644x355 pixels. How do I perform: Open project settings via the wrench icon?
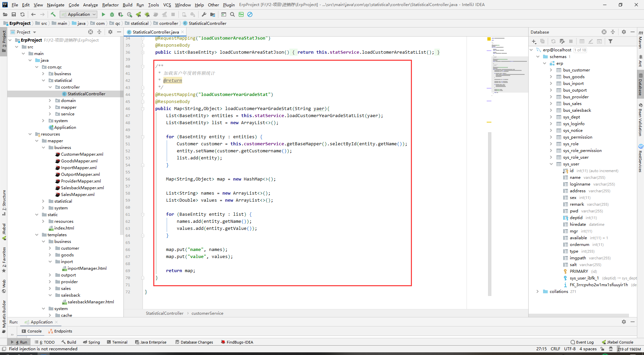[x=204, y=14]
